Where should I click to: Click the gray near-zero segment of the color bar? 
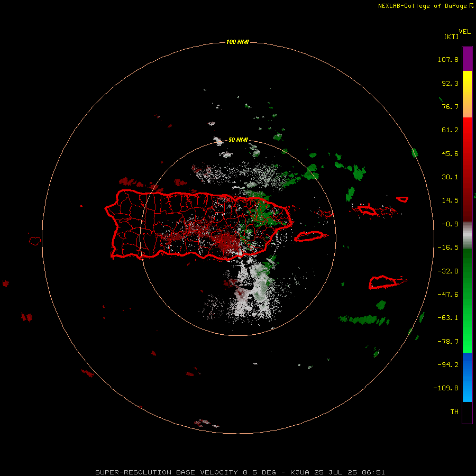(x=467, y=235)
